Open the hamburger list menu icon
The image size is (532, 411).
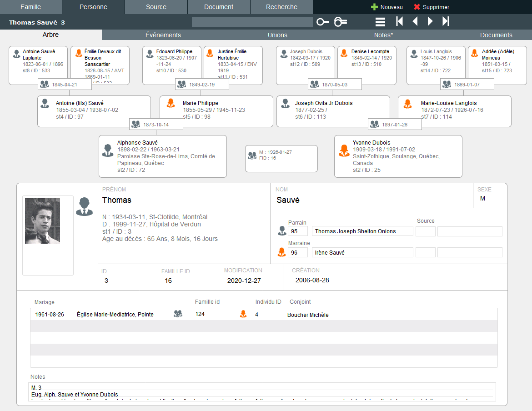point(380,22)
